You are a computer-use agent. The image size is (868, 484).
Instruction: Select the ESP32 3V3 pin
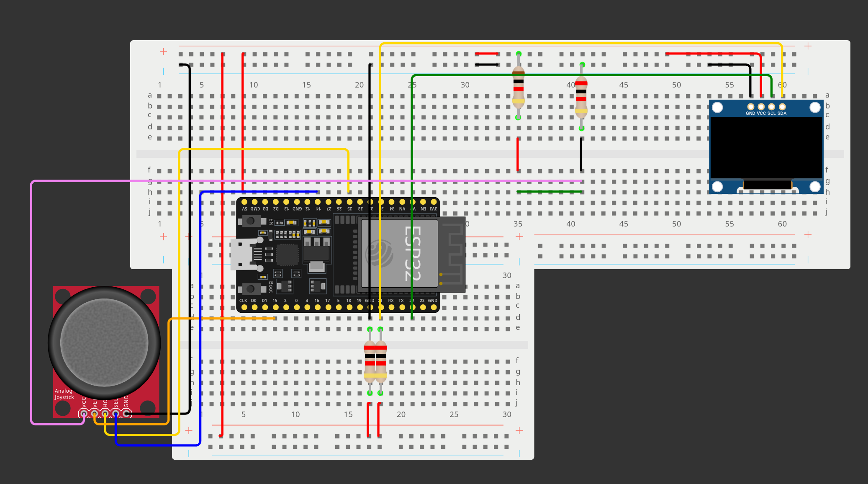[x=433, y=202]
